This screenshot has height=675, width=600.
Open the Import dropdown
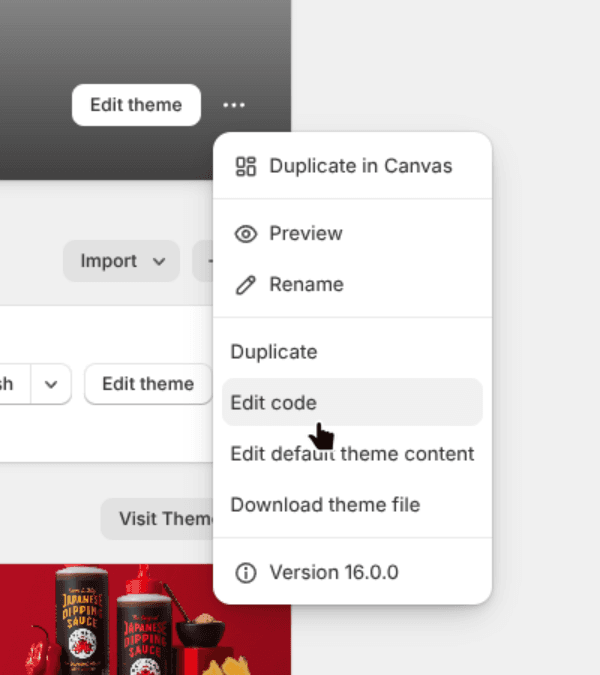[x=121, y=261]
